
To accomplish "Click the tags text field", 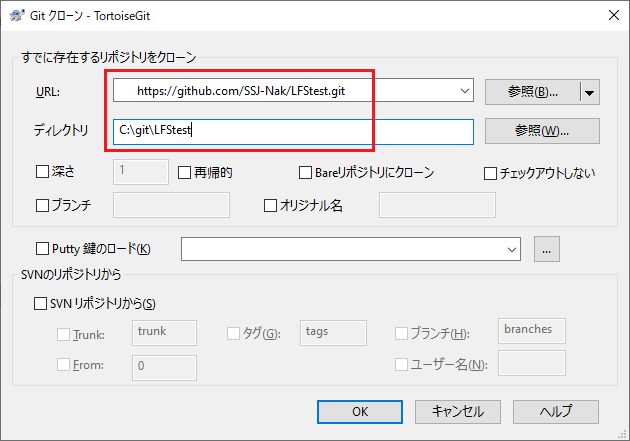I will point(333,333).
